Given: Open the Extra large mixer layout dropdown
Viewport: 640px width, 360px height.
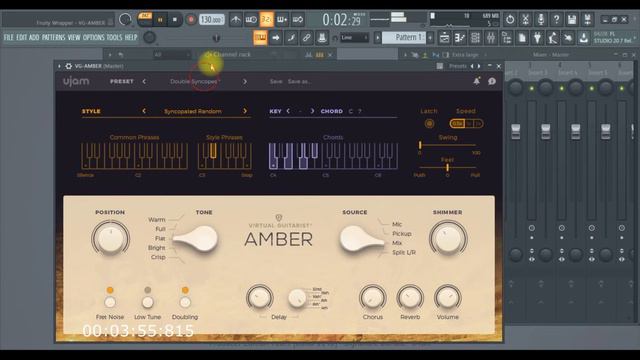Looking at the screenshot, I should 469,54.
